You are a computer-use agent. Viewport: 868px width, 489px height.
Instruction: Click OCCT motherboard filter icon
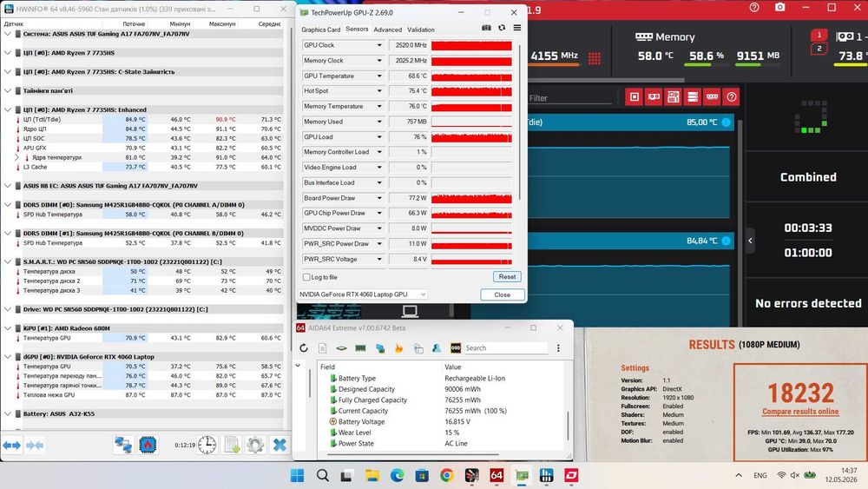pyautogui.click(x=674, y=97)
